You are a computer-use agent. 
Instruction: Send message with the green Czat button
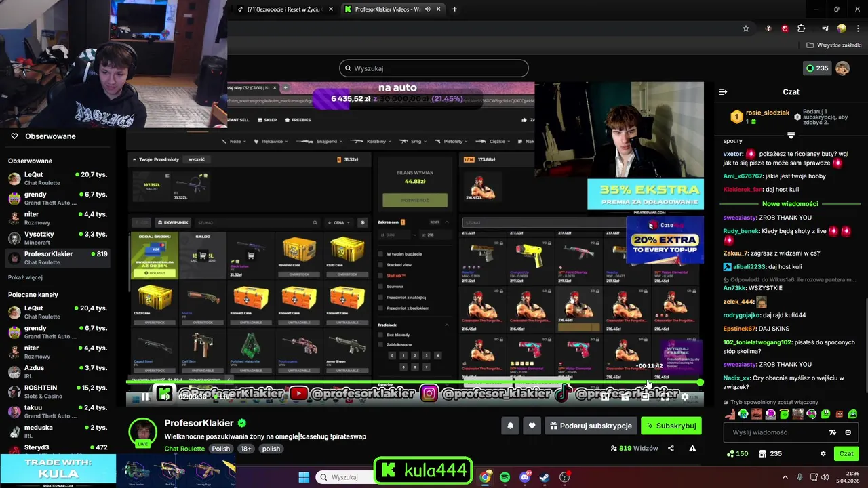(x=846, y=453)
